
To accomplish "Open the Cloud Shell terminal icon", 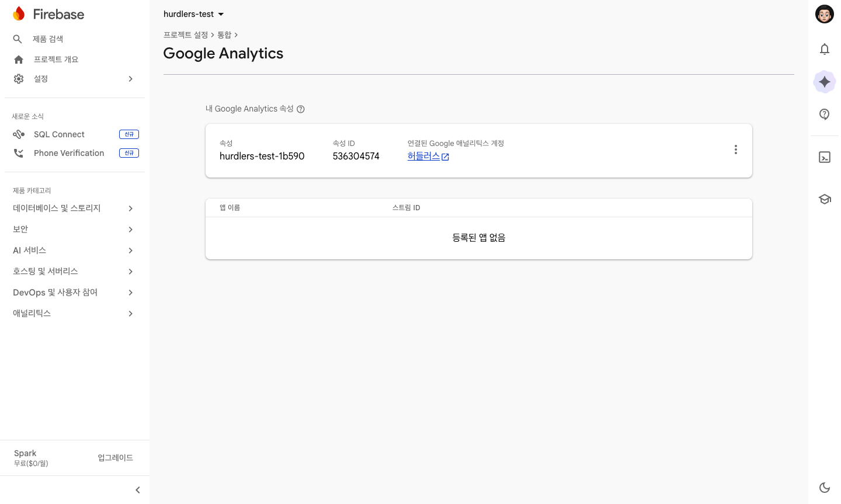I will click(x=825, y=157).
